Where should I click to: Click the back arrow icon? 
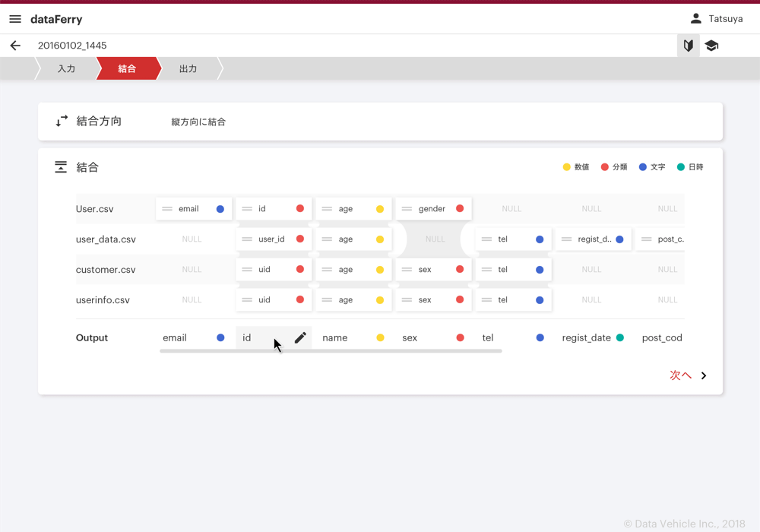[x=15, y=46]
